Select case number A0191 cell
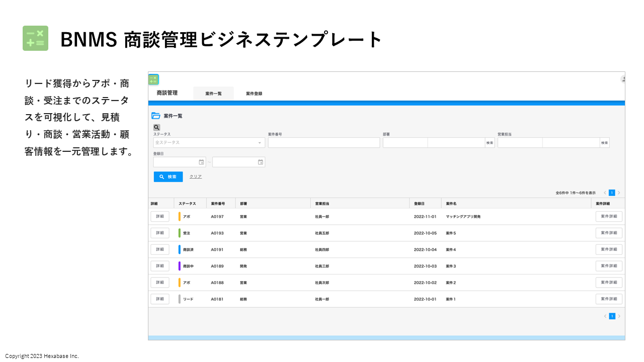Viewport: 644px width, 362px height. [217, 249]
